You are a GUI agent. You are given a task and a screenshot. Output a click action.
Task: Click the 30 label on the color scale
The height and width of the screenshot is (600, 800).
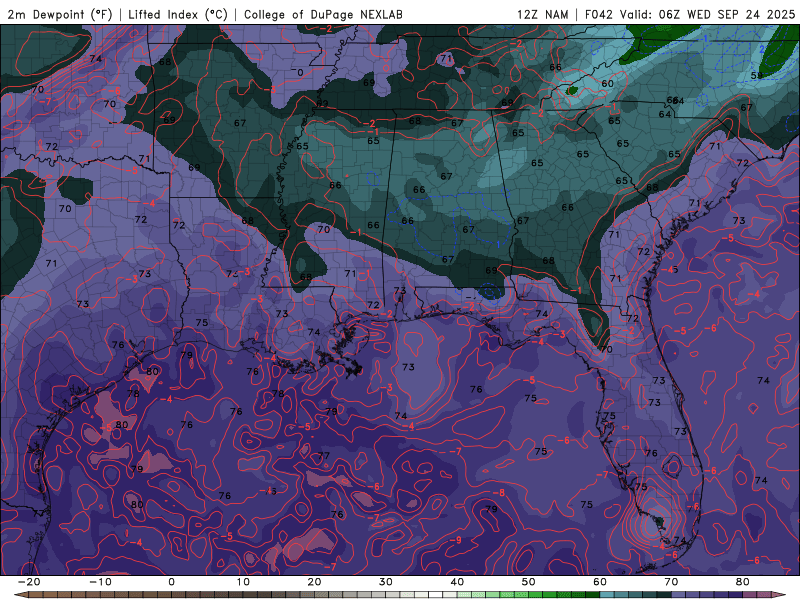(x=386, y=582)
